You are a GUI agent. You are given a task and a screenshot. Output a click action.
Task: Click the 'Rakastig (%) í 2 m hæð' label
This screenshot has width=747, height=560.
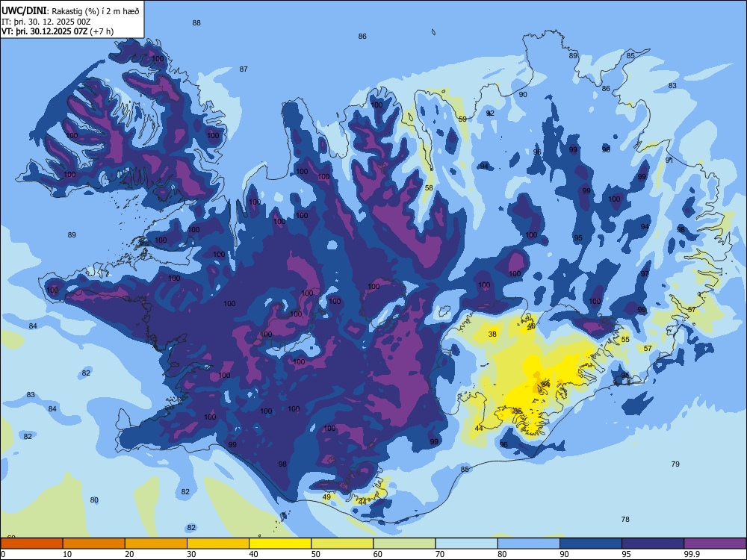coord(96,11)
